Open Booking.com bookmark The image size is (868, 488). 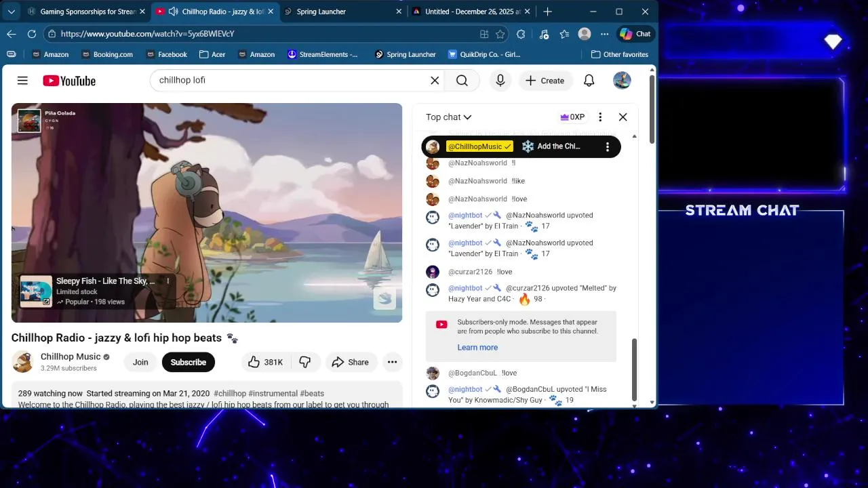pyautogui.click(x=106, y=54)
